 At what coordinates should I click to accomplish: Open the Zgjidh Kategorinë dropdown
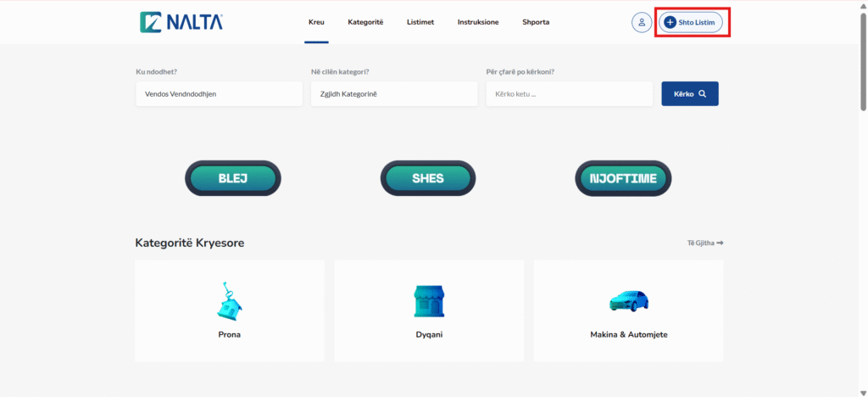coord(393,94)
